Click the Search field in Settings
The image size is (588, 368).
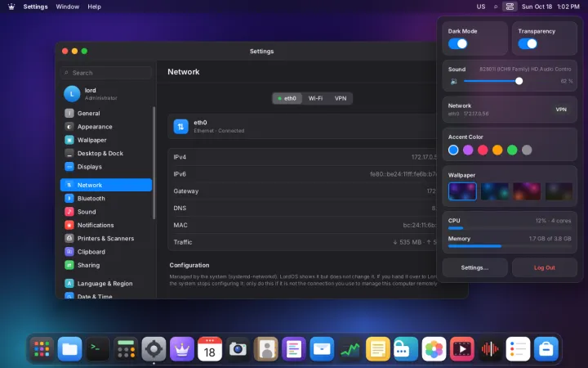[106, 73]
